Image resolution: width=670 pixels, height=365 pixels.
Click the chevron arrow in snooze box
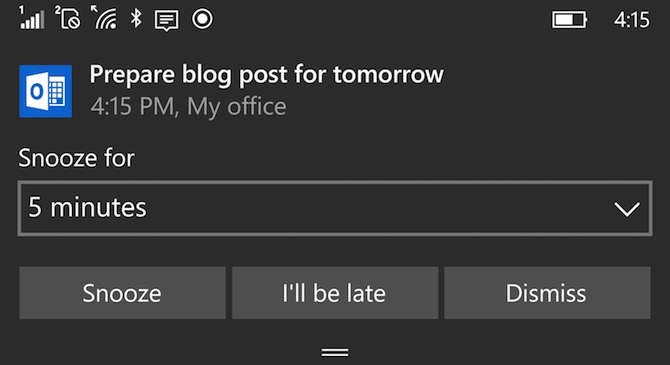pos(627,209)
